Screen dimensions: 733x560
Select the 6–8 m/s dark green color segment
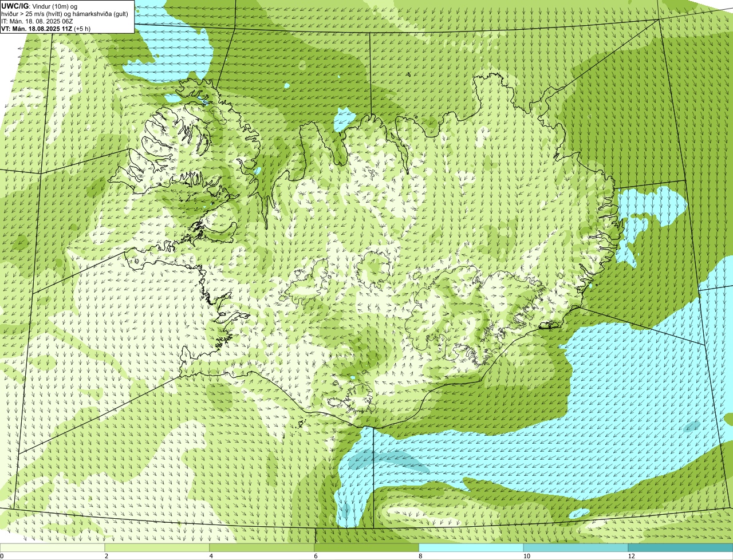367,548
